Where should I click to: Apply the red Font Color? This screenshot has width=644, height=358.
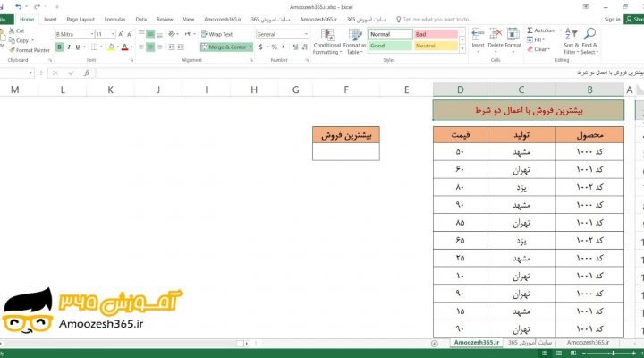click(x=125, y=47)
